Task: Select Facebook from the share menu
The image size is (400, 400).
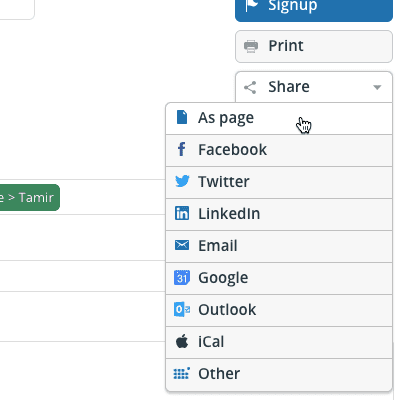Action: (279, 150)
